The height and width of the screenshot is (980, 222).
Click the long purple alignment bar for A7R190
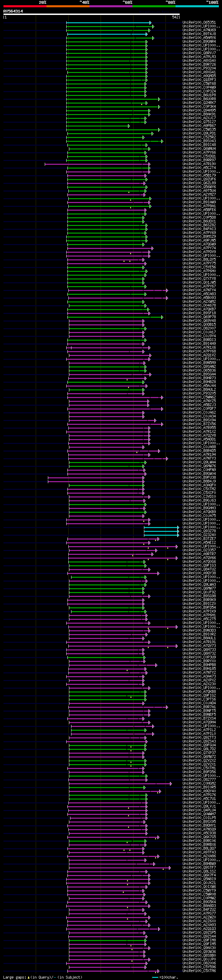click(97, 164)
